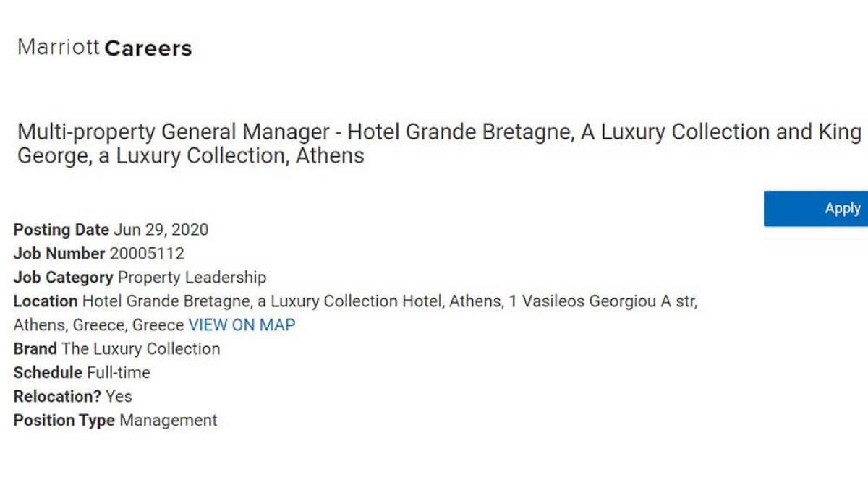Click the Job Number label
The width and height of the screenshot is (868, 477).
tap(59, 254)
